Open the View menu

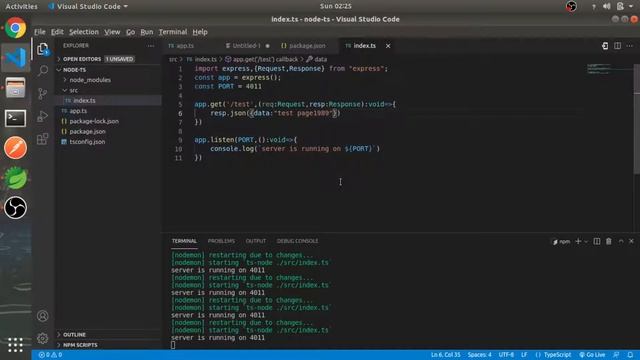pyautogui.click(x=112, y=32)
